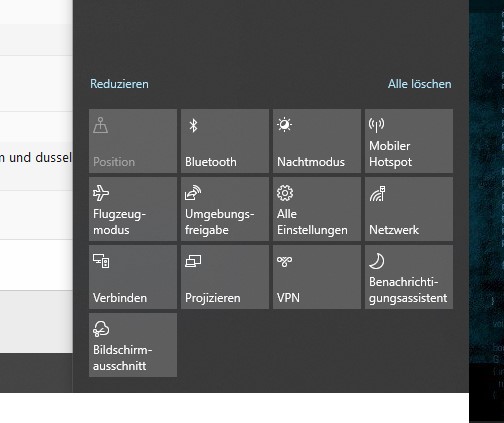Image resolution: width=504 pixels, height=423 pixels.
Task: Click the project screens icon
Action: (193, 261)
